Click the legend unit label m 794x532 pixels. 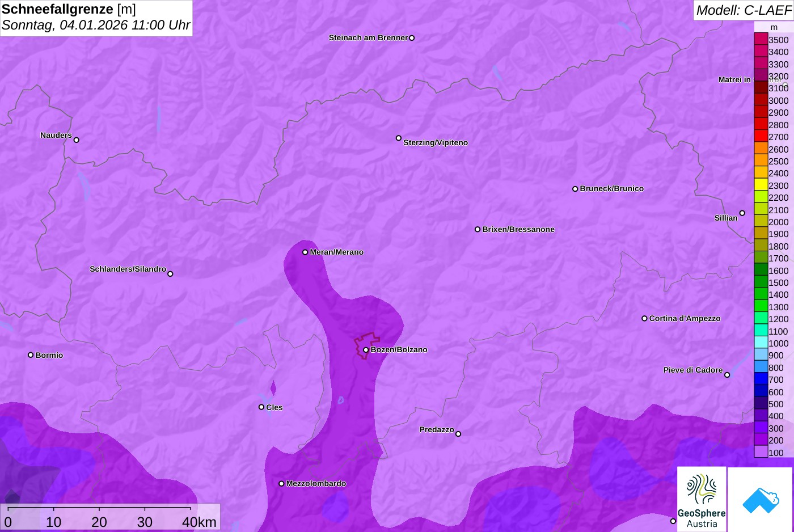coord(774,27)
